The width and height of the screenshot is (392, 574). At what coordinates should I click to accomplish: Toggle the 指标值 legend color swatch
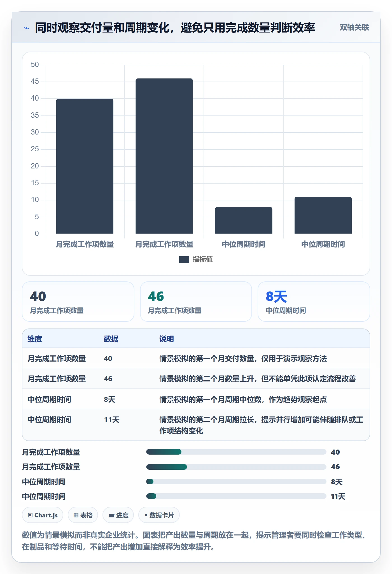184,260
